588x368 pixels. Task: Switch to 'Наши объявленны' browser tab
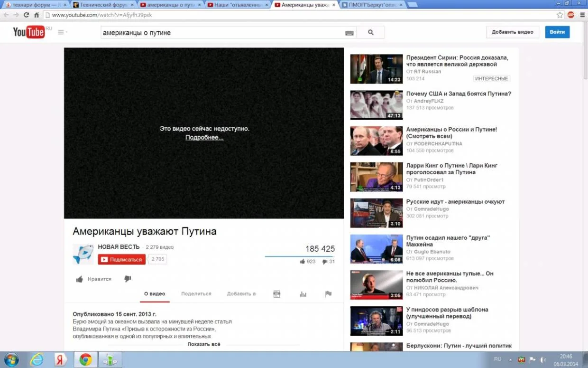(x=239, y=5)
